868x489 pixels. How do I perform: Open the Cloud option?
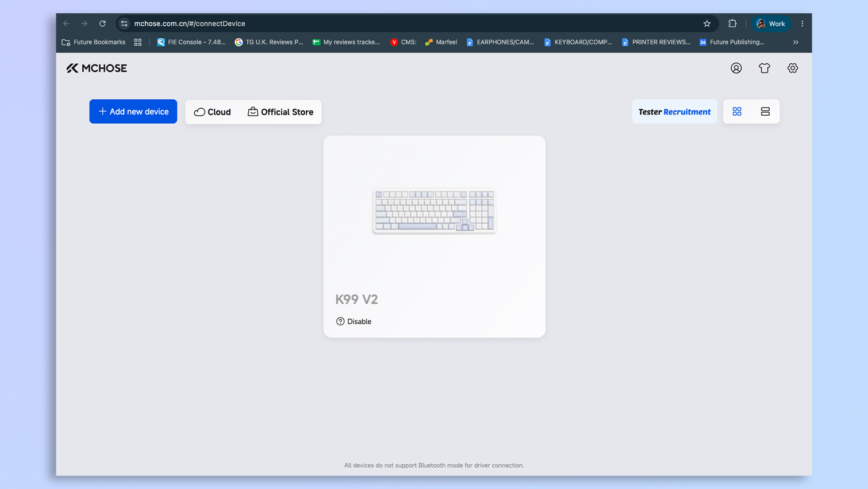click(x=212, y=112)
